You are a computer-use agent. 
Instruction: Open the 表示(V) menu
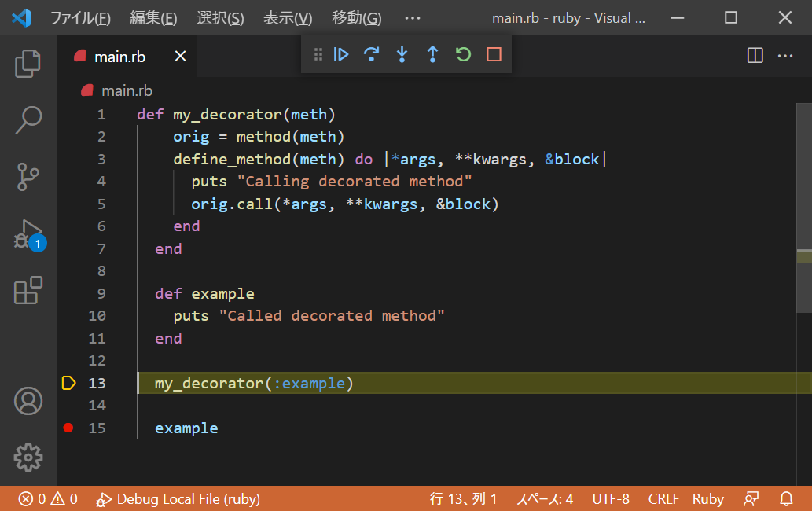[x=288, y=18]
